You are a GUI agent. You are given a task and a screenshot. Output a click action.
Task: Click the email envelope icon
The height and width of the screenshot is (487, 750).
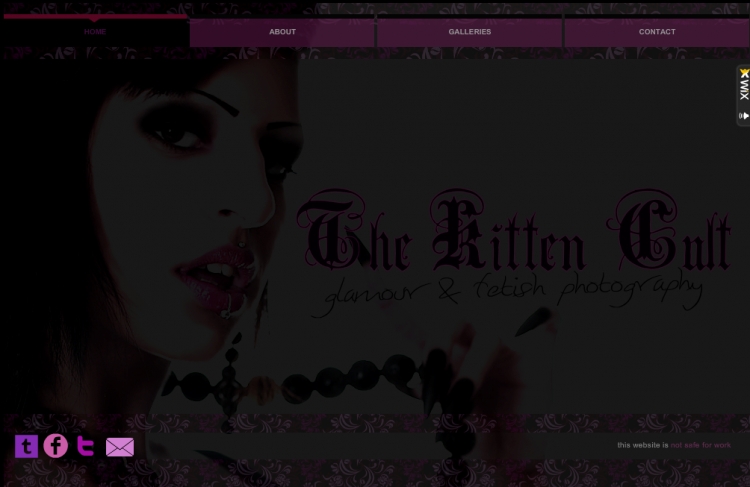coord(120,447)
